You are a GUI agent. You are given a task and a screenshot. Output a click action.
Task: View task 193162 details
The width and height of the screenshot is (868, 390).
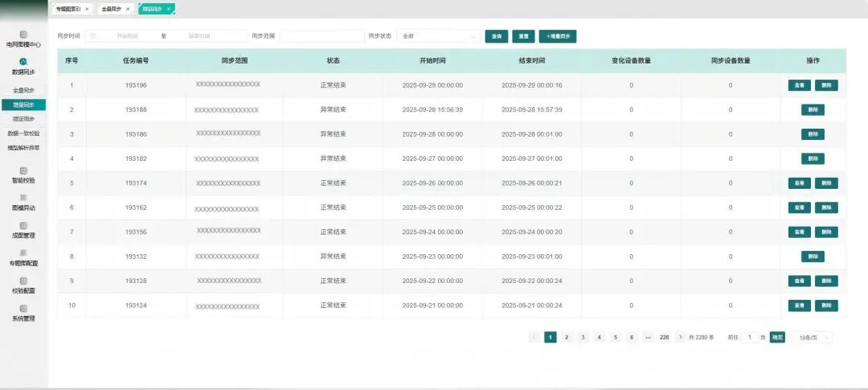(x=800, y=207)
